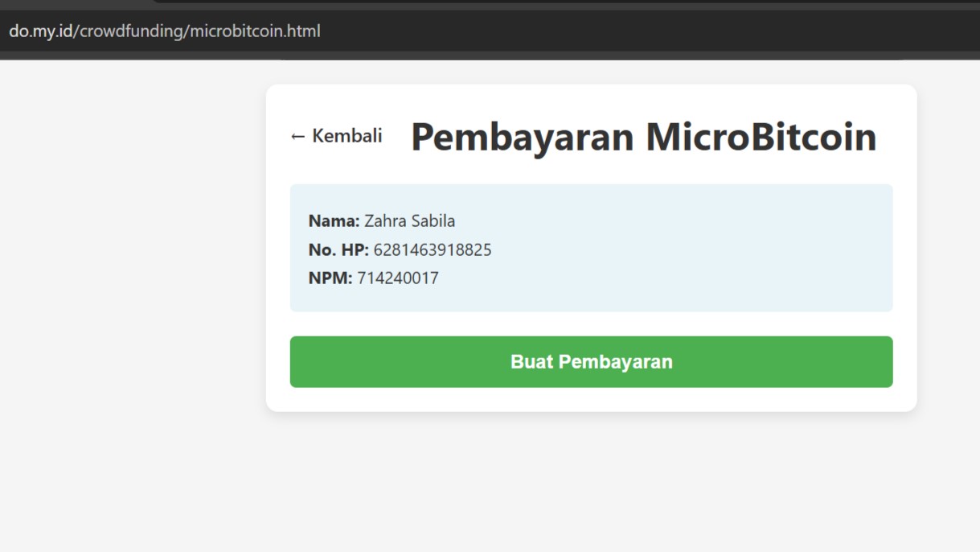Image resolution: width=980 pixels, height=552 pixels.
Task: Click the do.my.id domain in the URL
Action: coord(40,31)
